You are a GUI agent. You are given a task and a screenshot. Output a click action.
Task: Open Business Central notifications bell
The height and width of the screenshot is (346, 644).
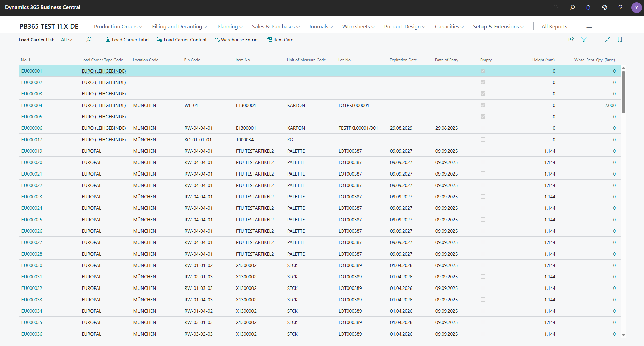point(588,7)
